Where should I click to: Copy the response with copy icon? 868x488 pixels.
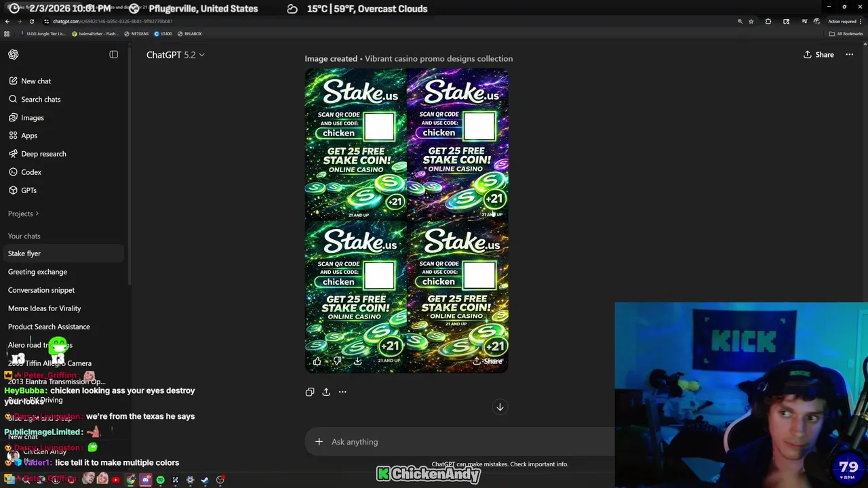point(310,392)
